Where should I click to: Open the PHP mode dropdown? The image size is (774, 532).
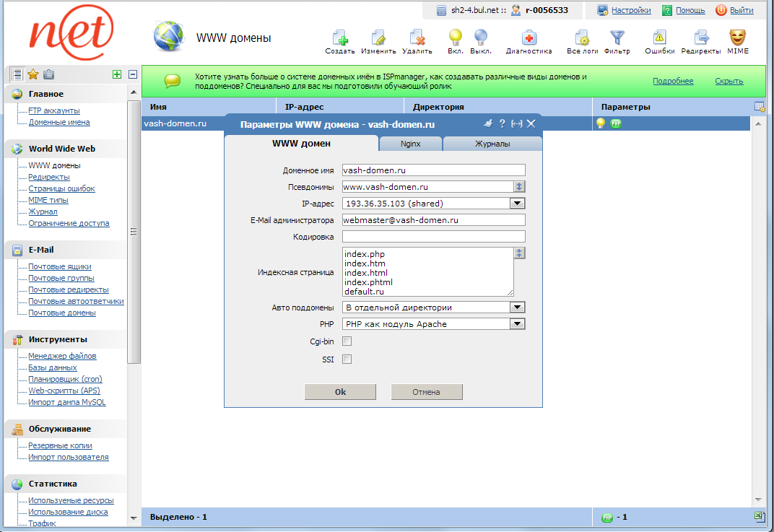(x=517, y=324)
